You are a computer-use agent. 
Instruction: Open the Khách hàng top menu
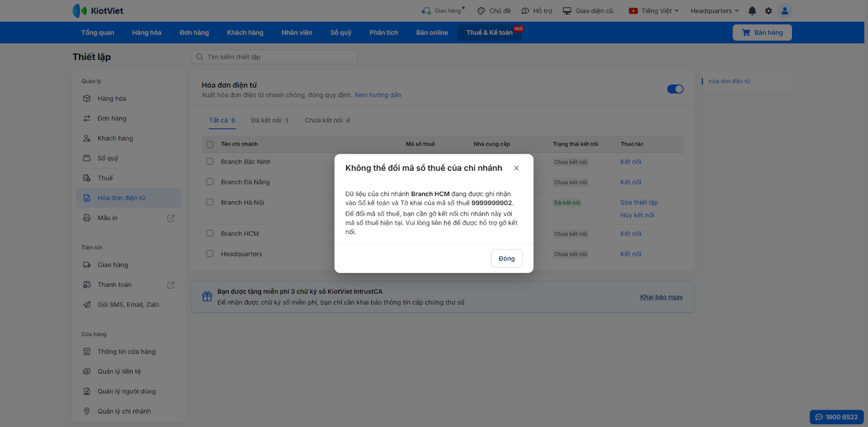(x=245, y=33)
